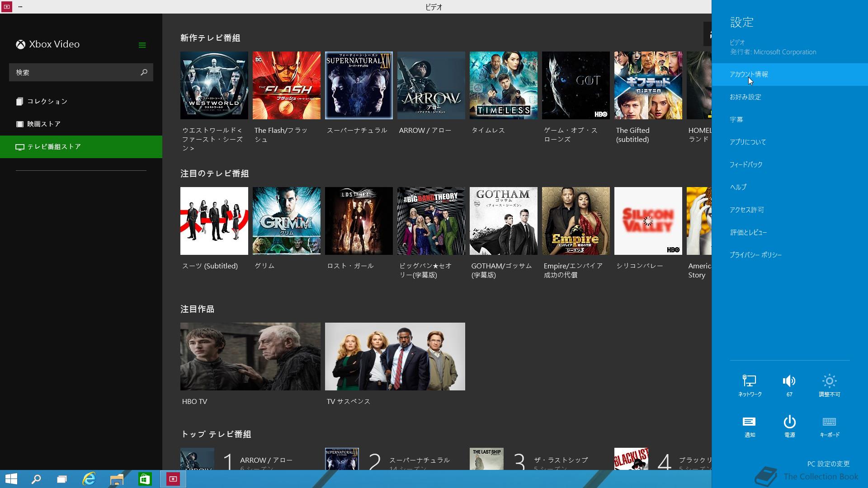Open the Game of Thrones poster
Screen dimensions: 868x488
576,85
